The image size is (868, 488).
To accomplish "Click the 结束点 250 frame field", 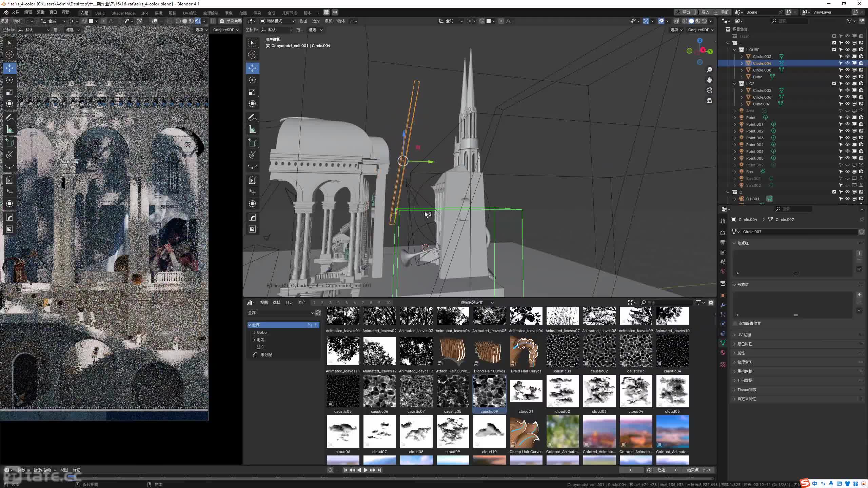I will click(x=699, y=470).
